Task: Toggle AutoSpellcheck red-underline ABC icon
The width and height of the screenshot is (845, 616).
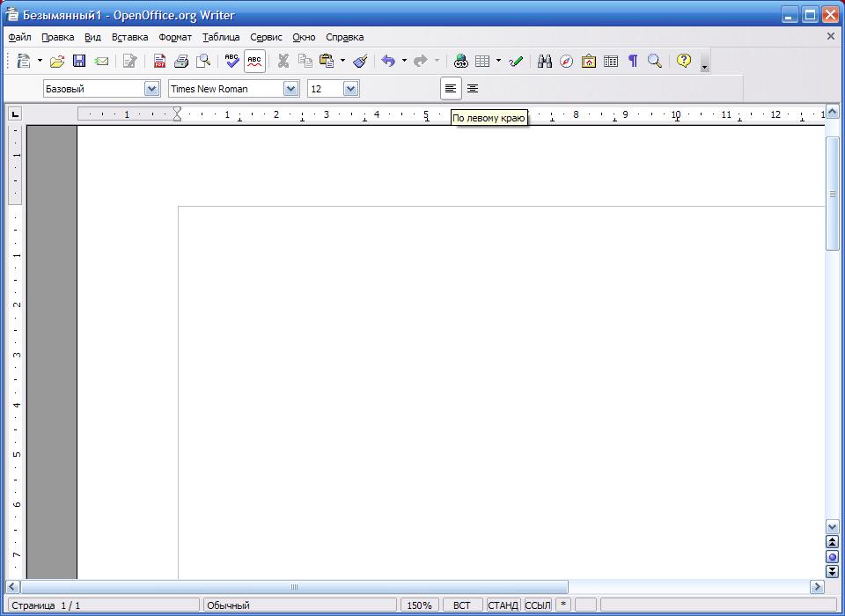Action: (254, 61)
